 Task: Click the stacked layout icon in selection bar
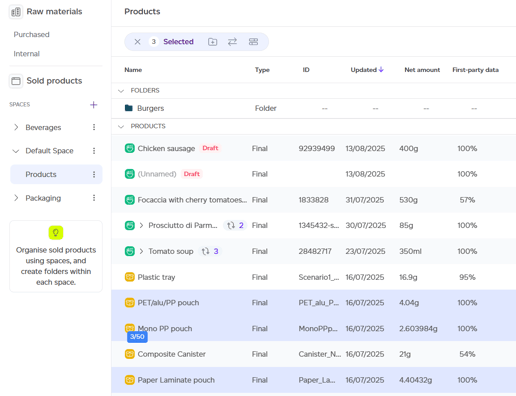[253, 42]
